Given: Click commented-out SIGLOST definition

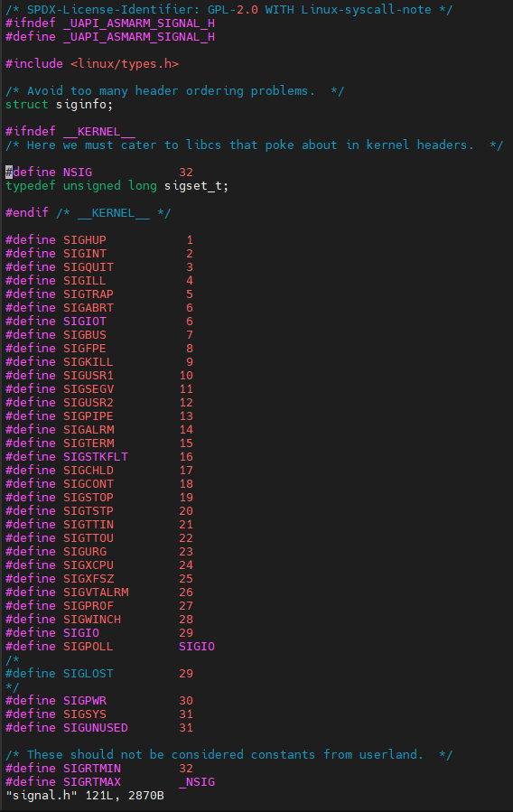Looking at the screenshot, I should tap(99, 673).
